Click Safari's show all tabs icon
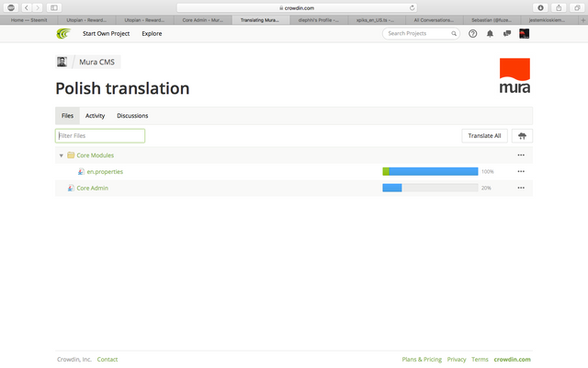 point(577,7)
